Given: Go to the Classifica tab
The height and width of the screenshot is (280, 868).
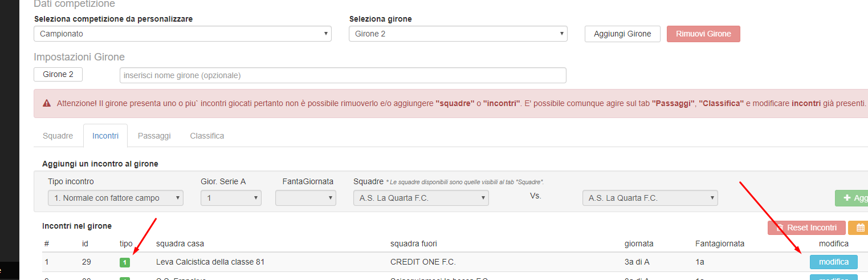Looking at the screenshot, I should 207,136.
